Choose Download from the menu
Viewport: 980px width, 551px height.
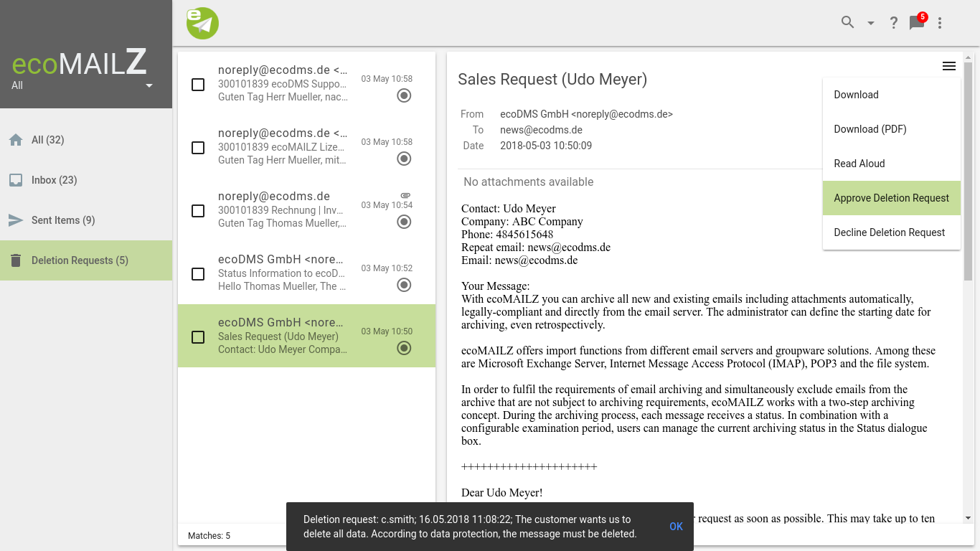pos(892,95)
